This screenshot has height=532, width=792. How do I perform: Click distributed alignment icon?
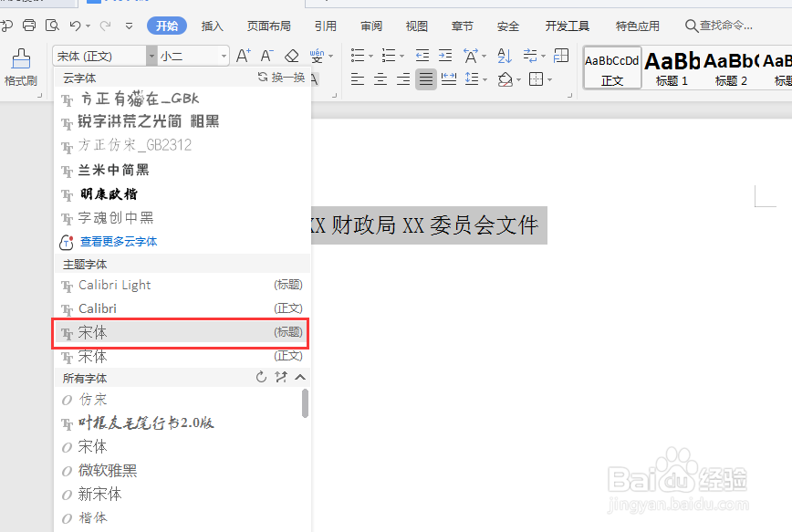tap(449, 79)
